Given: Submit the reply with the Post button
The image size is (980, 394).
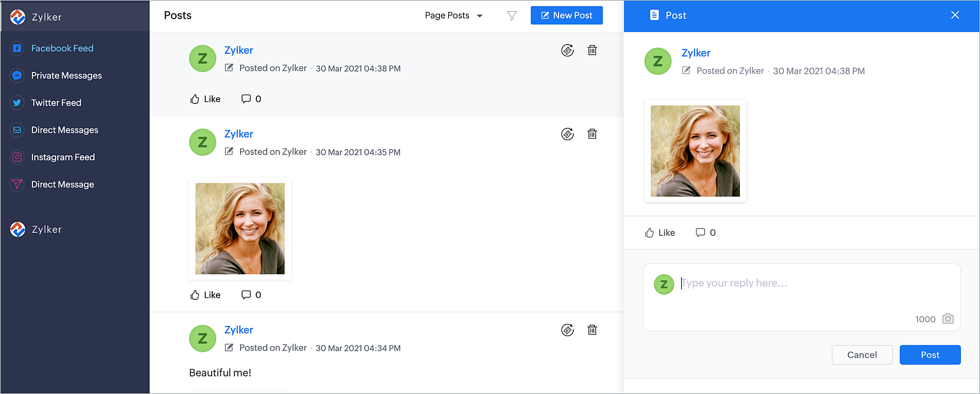Looking at the screenshot, I should click(930, 355).
